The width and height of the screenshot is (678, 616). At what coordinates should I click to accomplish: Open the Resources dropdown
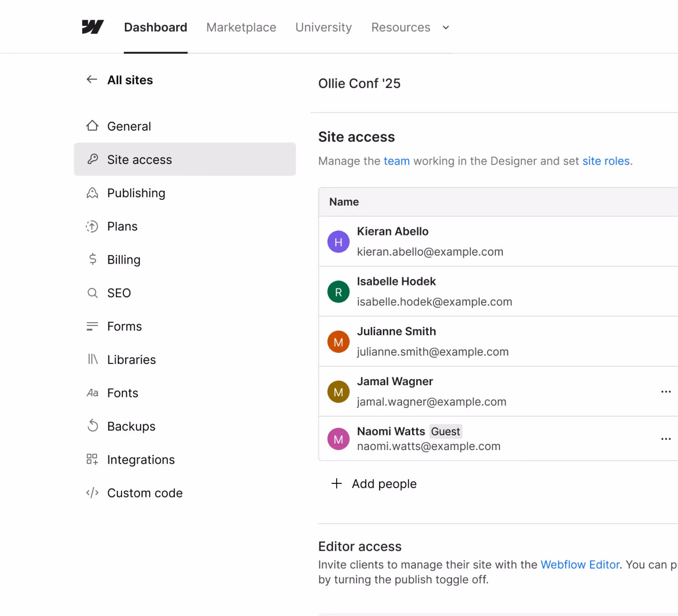click(x=410, y=27)
